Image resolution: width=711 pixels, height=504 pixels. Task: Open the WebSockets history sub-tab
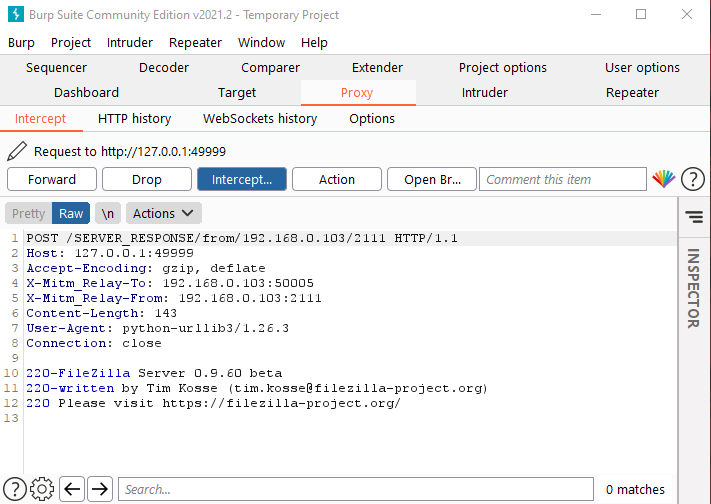click(260, 119)
